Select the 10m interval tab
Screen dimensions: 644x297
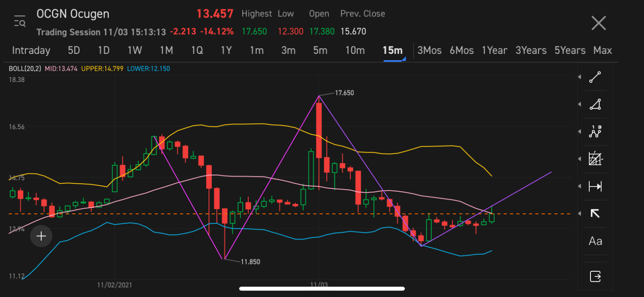tap(355, 50)
